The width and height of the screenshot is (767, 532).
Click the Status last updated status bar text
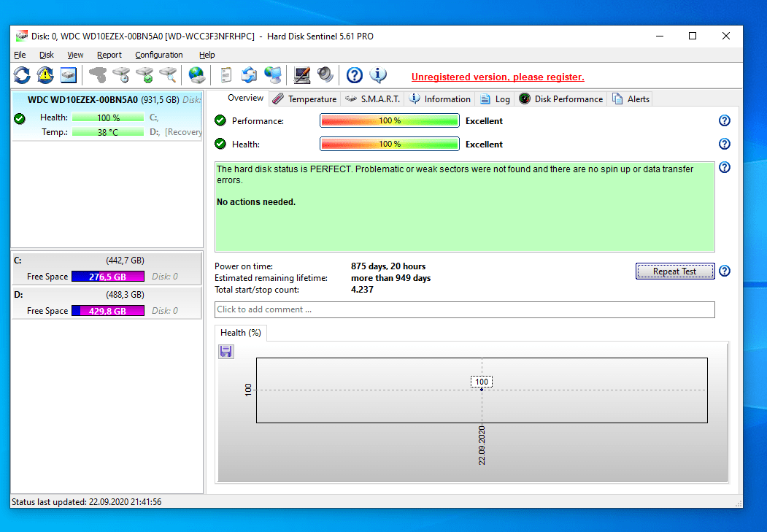(x=86, y=501)
